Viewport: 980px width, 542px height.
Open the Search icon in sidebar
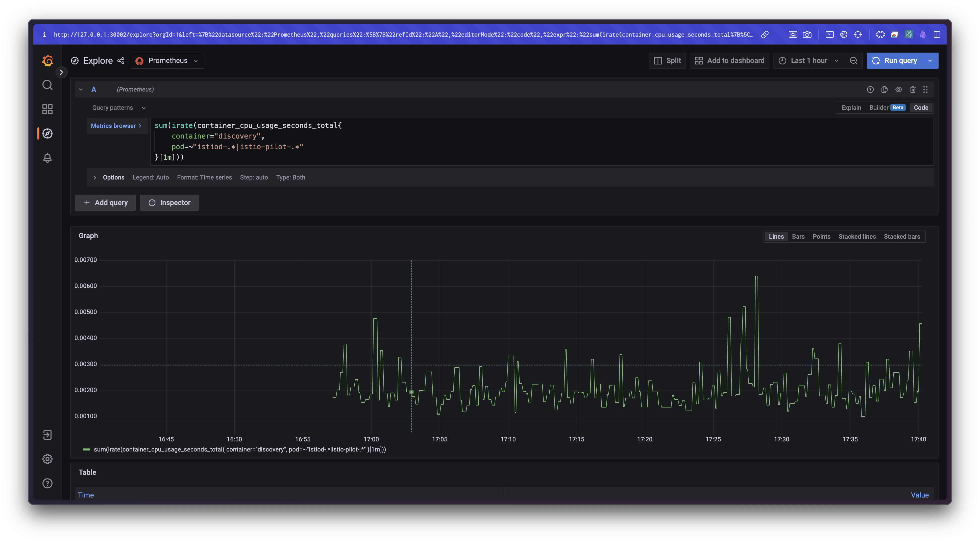pyautogui.click(x=47, y=85)
